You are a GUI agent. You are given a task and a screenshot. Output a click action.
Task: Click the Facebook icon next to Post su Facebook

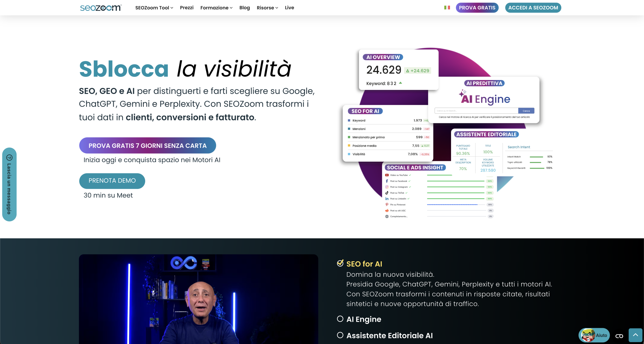387,181
